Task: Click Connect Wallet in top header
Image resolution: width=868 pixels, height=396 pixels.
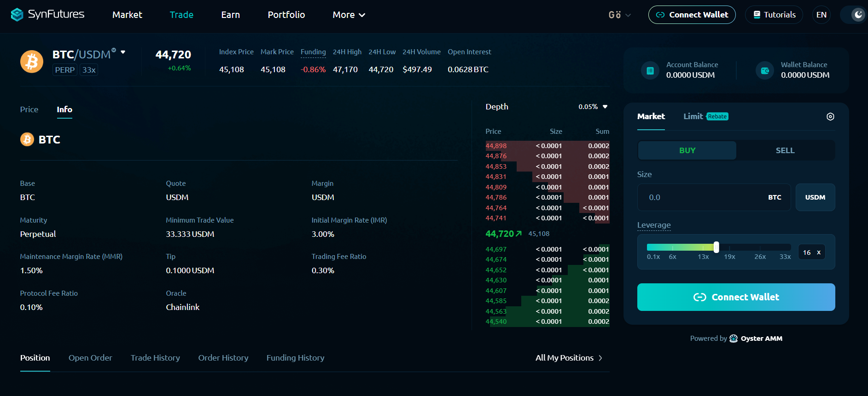Action: (x=692, y=15)
